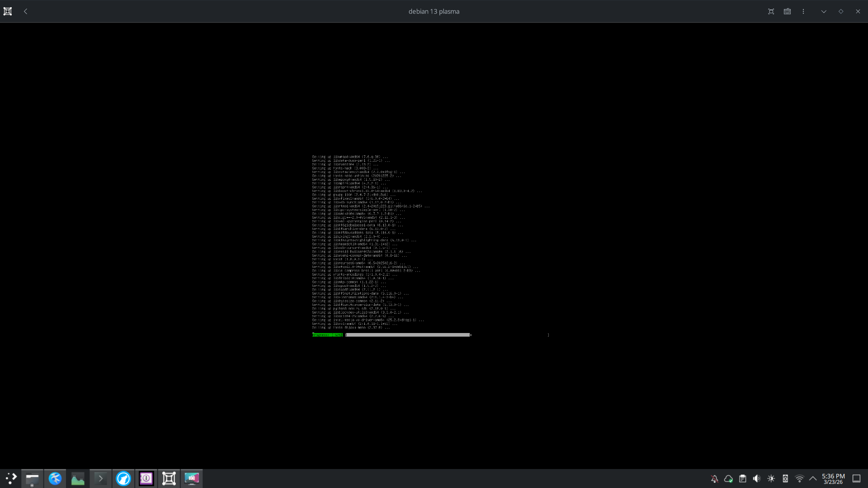This screenshot has width=868, height=488.
Task: Launch the blue wolf browser icon
Action: 123,478
